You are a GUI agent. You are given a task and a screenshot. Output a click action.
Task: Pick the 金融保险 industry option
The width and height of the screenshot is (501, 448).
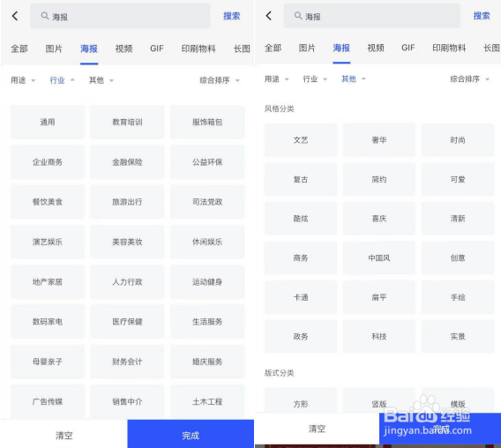tap(127, 162)
